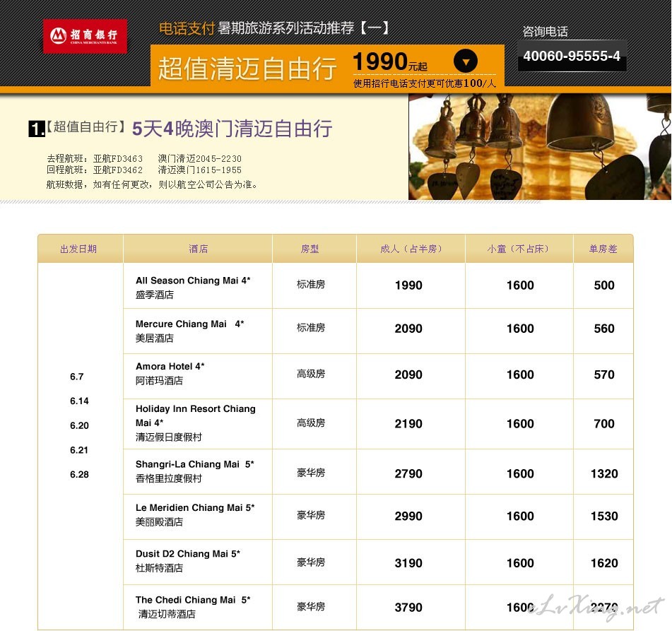Click the China Merchants Bank logo
Viewport: 672px width, 631px height.
tap(85, 37)
